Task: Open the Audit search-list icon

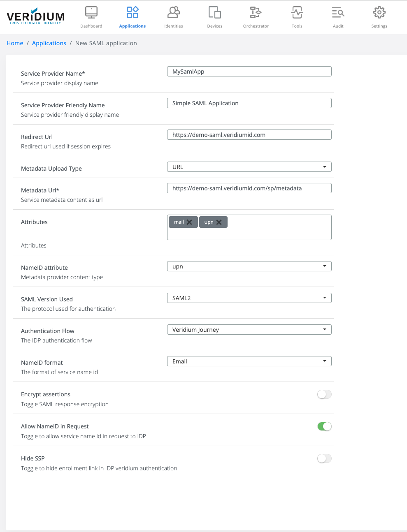Action: (338, 13)
